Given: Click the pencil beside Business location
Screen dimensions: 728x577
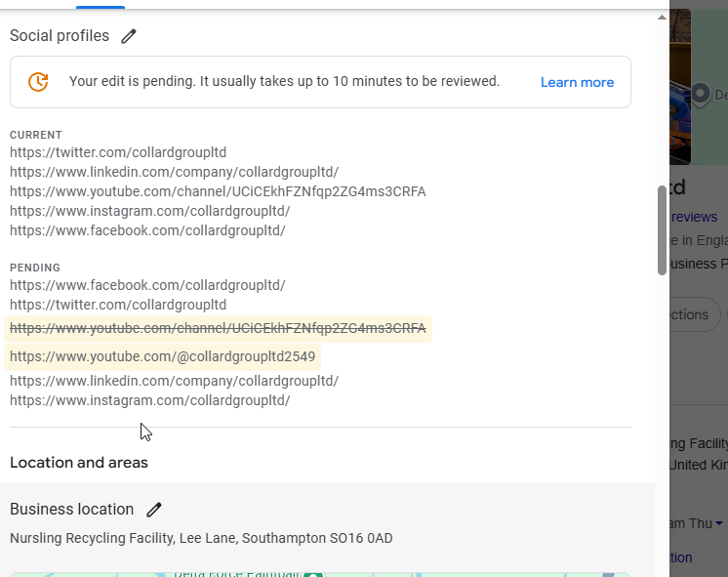Looking at the screenshot, I should point(154,510).
